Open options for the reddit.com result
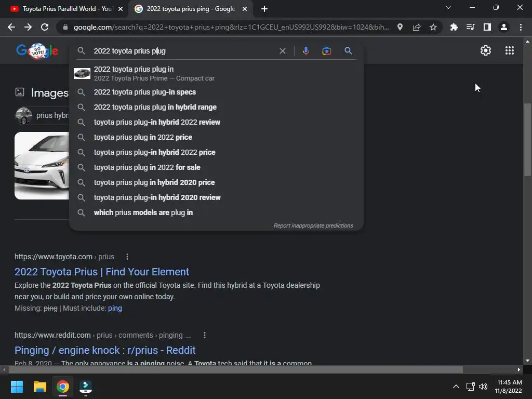 click(x=205, y=335)
